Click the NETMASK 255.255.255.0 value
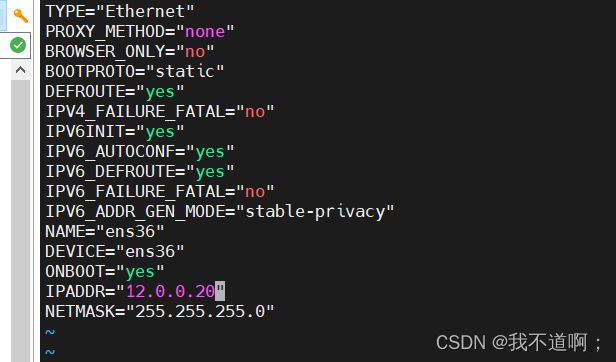This screenshot has width=616, height=362. [200, 312]
